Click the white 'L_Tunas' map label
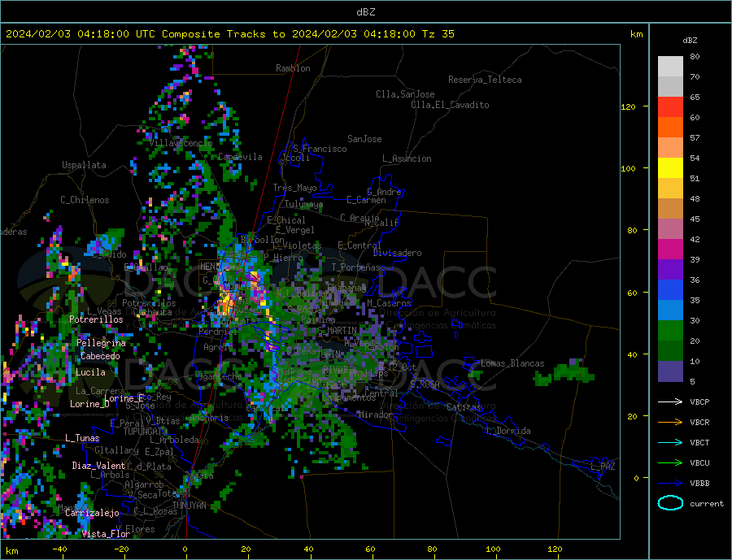Image resolution: width=732 pixels, height=560 pixels. click(82, 438)
